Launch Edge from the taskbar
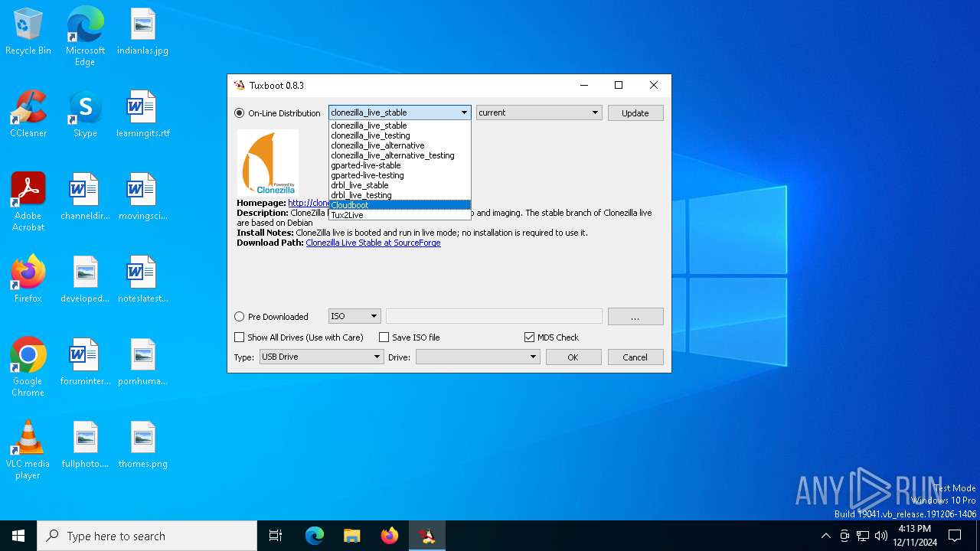The image size is (980, 551). 315,536
